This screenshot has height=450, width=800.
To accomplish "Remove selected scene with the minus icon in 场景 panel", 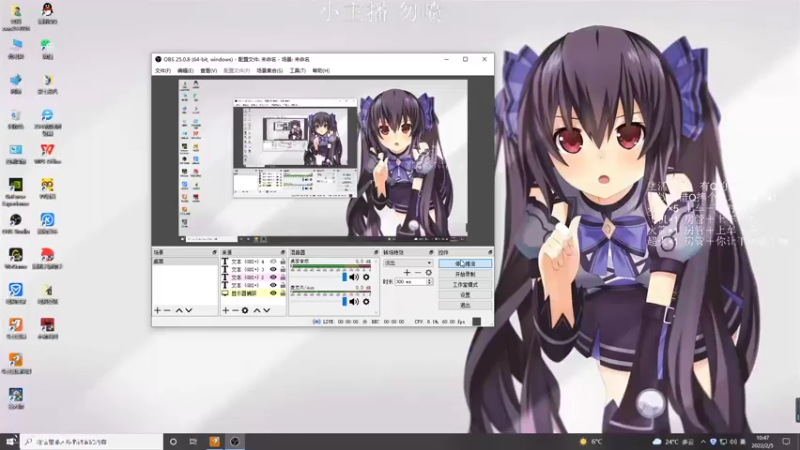I will click(167, 310).
